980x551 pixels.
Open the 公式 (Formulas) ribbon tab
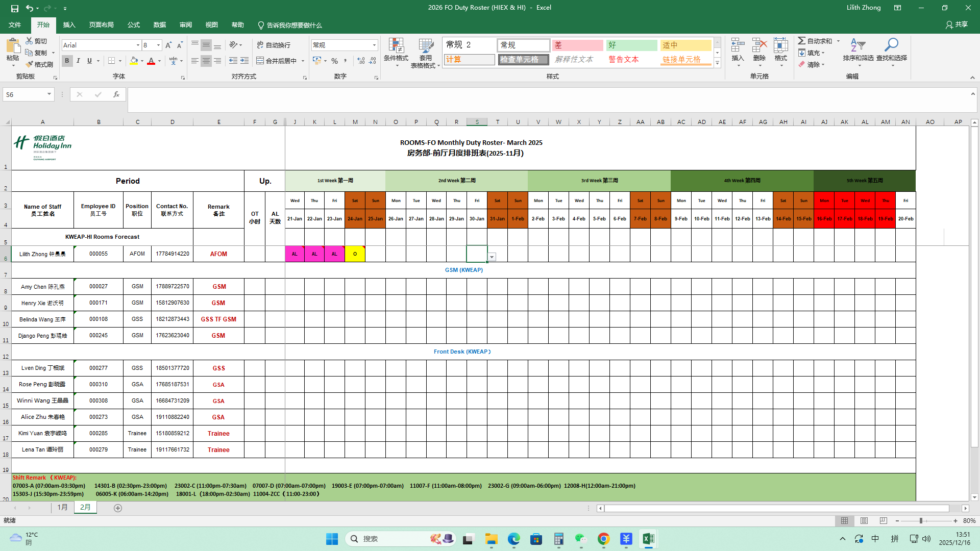(134, 24)
